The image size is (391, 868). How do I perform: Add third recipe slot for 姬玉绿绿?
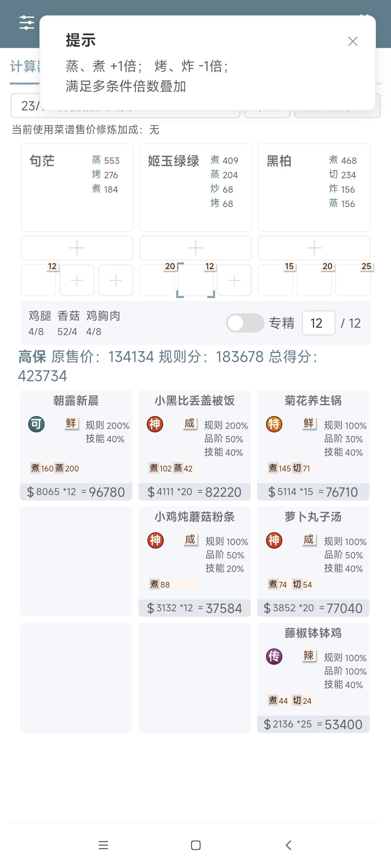pos(235,280)
